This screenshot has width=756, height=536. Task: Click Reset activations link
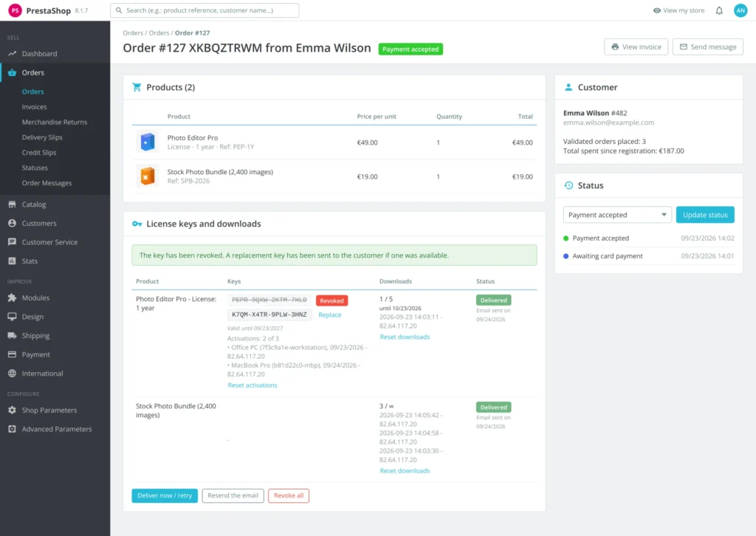click(252, 385)
